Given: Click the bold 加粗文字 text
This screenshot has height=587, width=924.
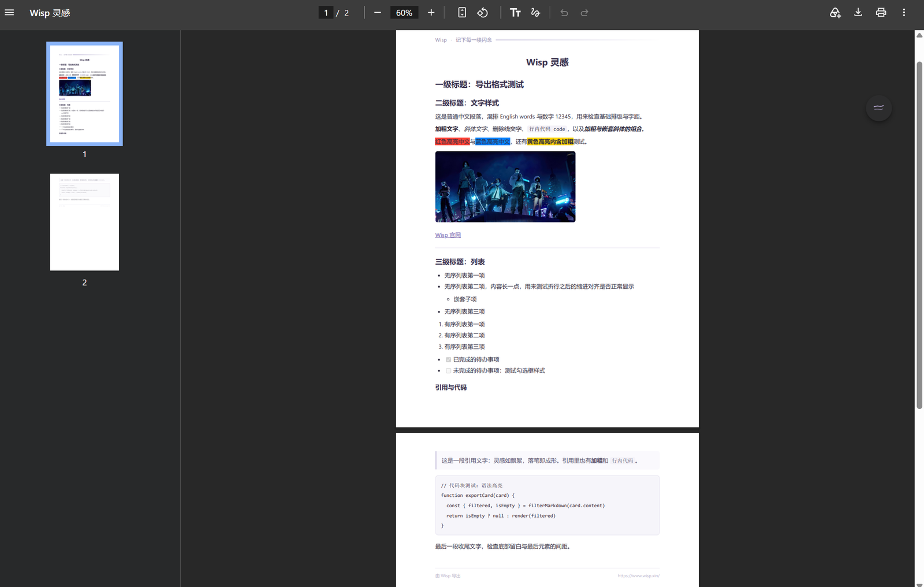Looking at the screenshot, I should (x=446, y=129).
